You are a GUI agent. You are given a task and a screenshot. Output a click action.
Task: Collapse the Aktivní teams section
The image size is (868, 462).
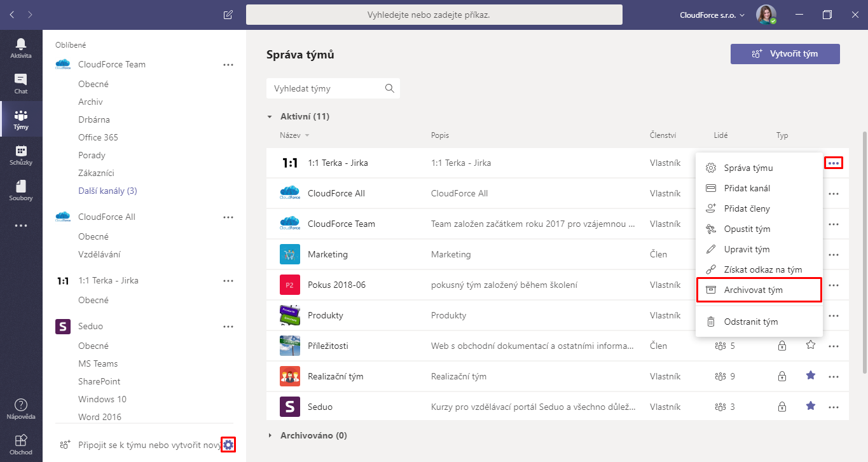(x=270, y=117)
